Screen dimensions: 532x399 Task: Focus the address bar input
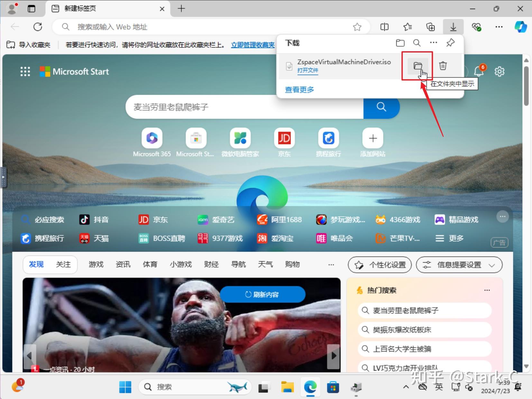pos(211,27)
